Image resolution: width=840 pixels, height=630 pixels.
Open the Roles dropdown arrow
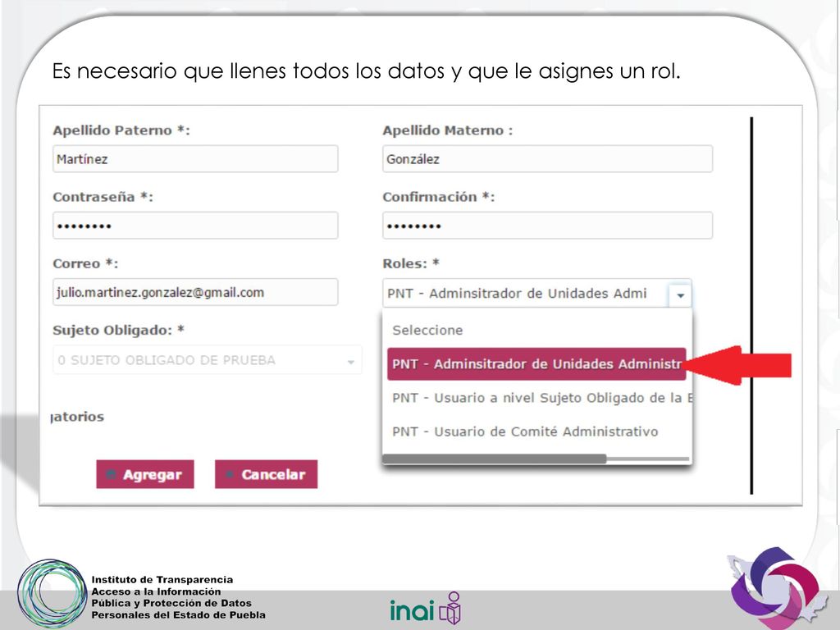point(680,295)
